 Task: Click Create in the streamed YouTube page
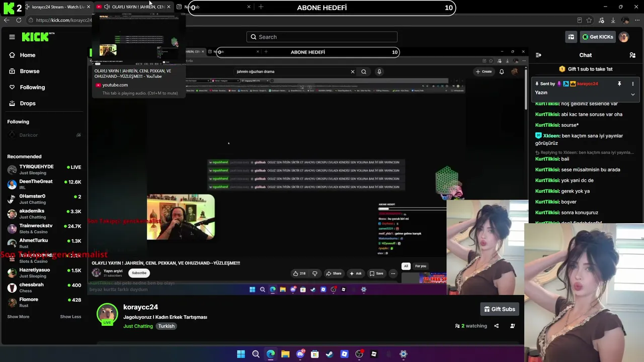[x=484, y=71]
